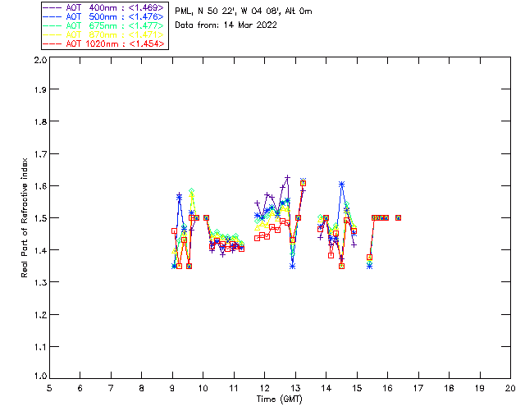Click the y-axis tick label 2.0
The height and width of the screenshot is (420, 525).
click(x=40, y=60)
